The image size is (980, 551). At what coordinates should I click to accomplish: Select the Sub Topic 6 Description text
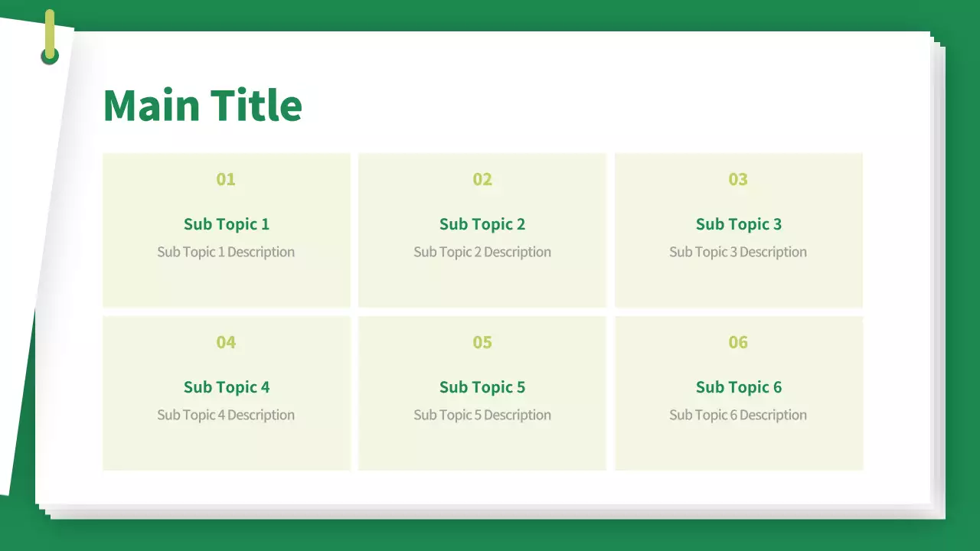[738, 415]
